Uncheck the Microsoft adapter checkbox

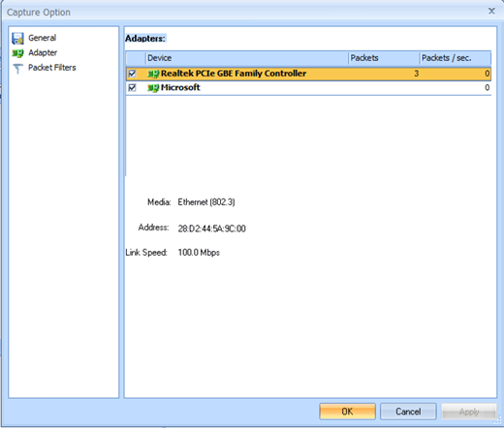132,87
